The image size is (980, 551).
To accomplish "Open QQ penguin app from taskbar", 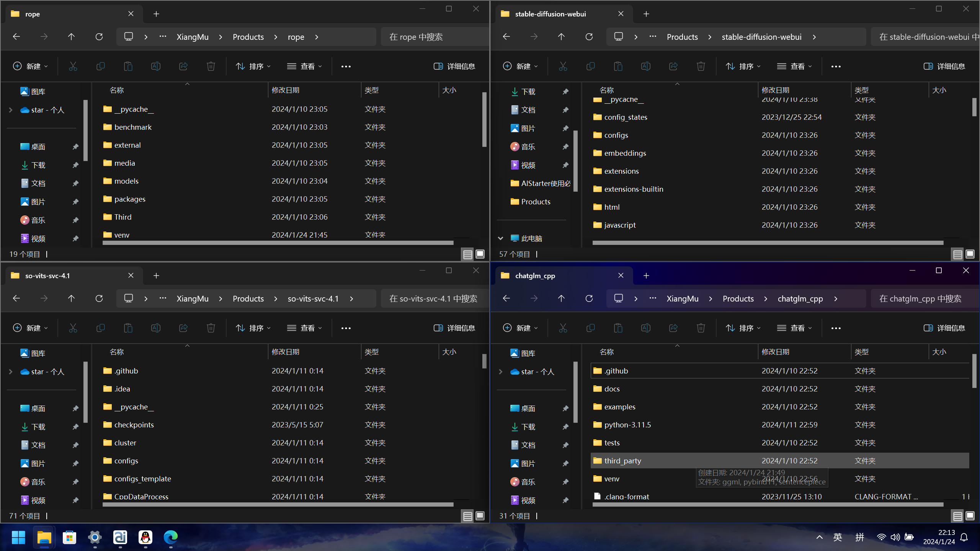I will [x=145, y=537].
